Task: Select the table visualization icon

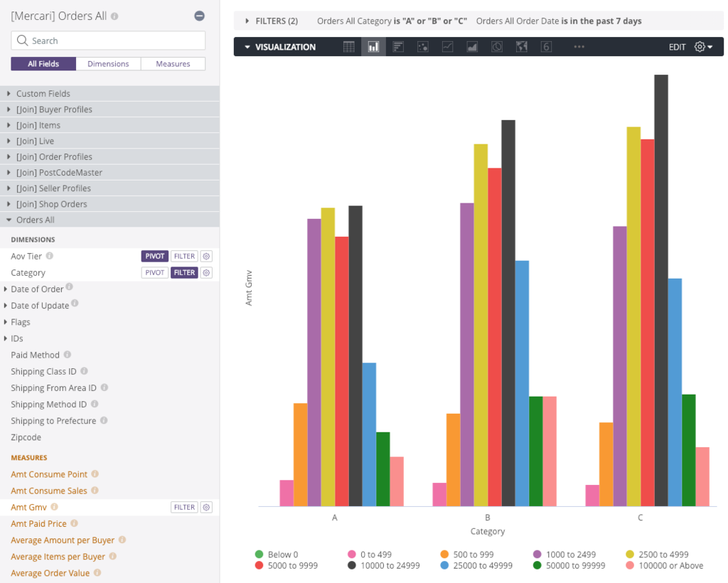Action: click(x=348, y=47)
